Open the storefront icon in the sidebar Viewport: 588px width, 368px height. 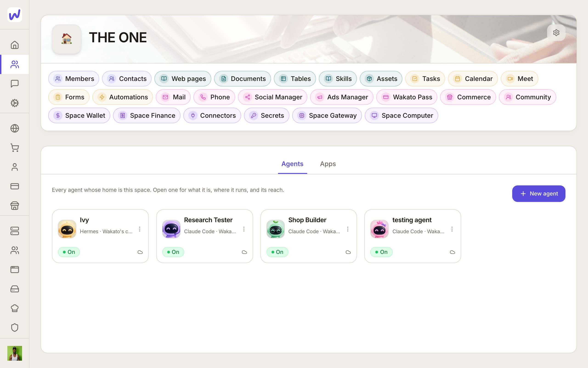(14, 206)
